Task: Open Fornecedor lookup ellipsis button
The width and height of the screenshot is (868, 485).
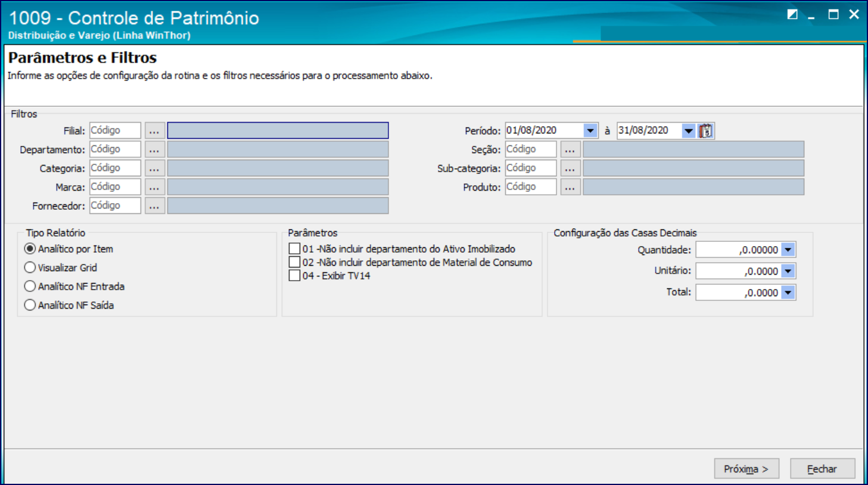Action: coord(154,206)
